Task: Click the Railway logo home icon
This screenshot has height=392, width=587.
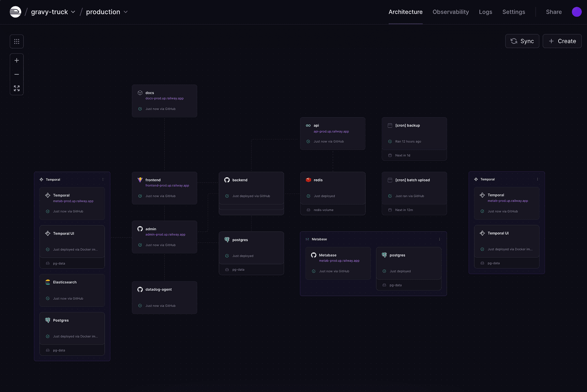Action: point(15,12)
